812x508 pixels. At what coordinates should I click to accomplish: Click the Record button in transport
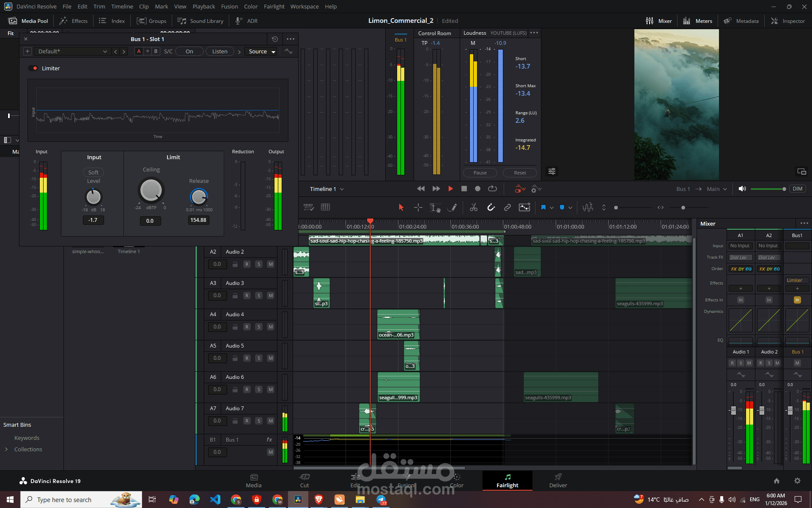(477, 189)
